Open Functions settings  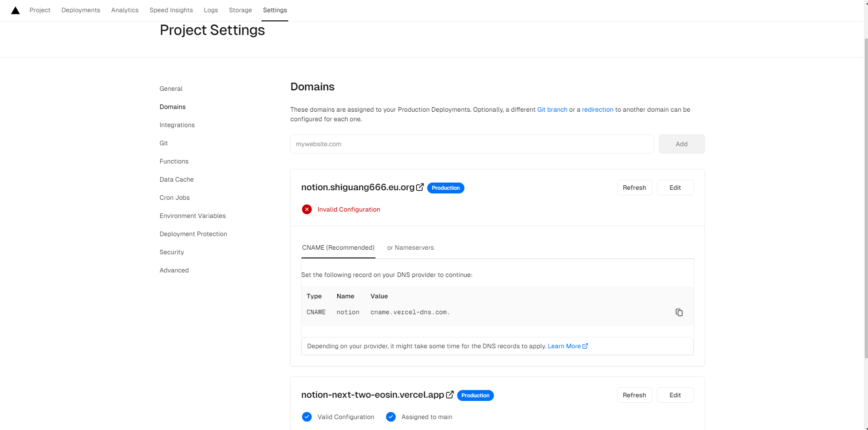tap(174, 161)
